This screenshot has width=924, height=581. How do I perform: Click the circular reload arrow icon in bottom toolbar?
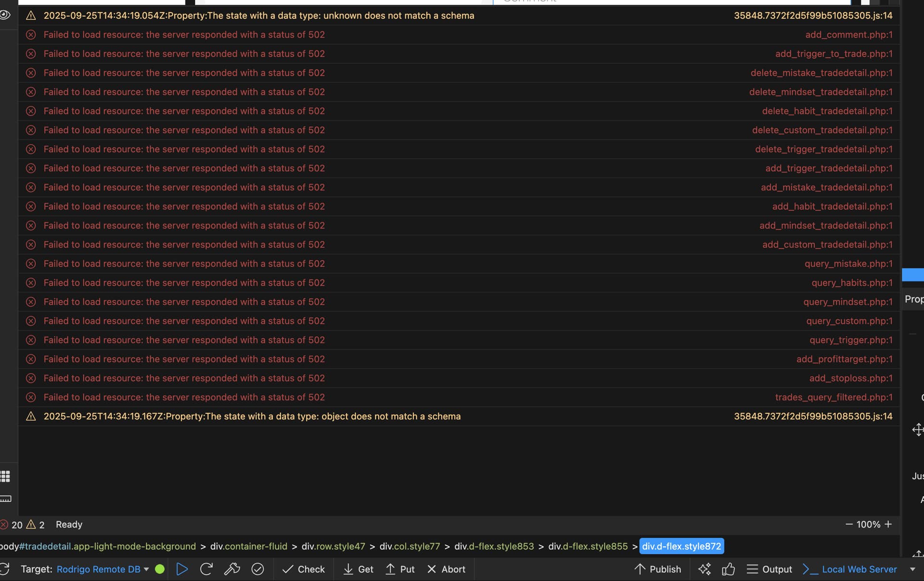(206, 569)
